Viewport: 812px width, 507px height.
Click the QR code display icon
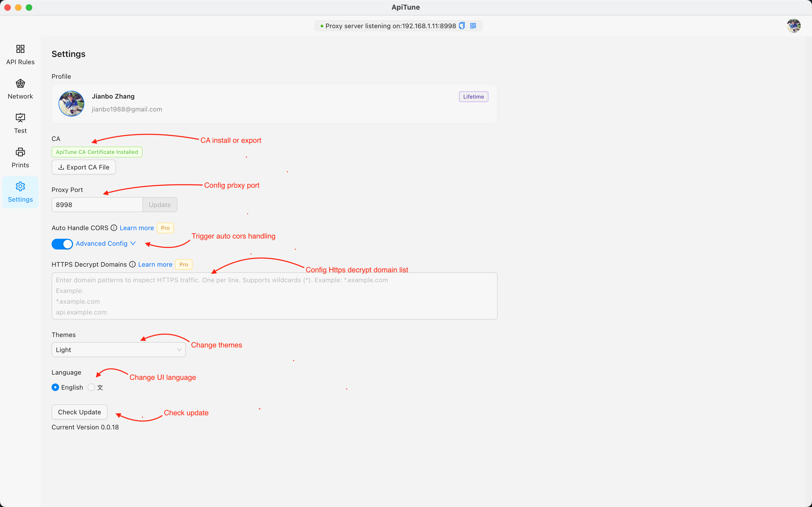click(x=473, y=26)
